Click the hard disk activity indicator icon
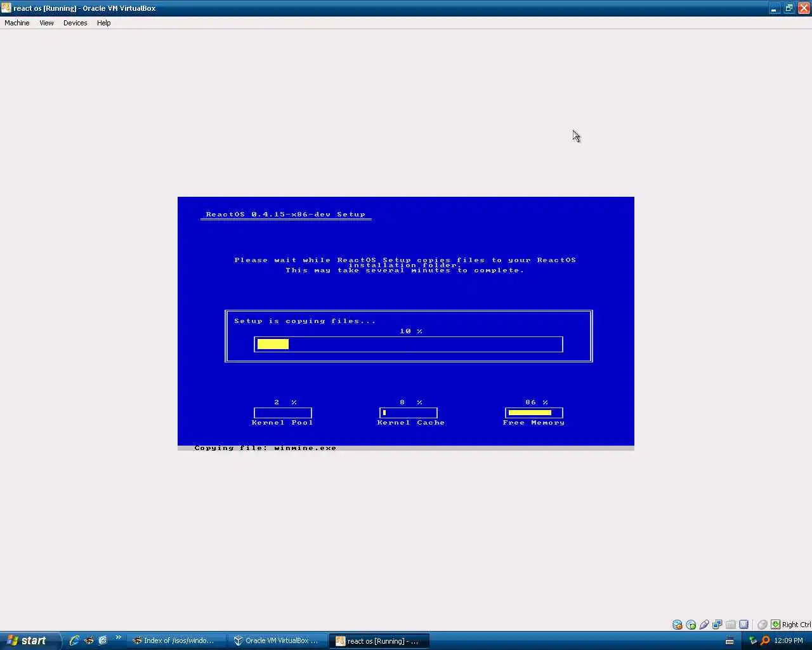Viewport: 812px width, 650px height. [x=678, y=625]
